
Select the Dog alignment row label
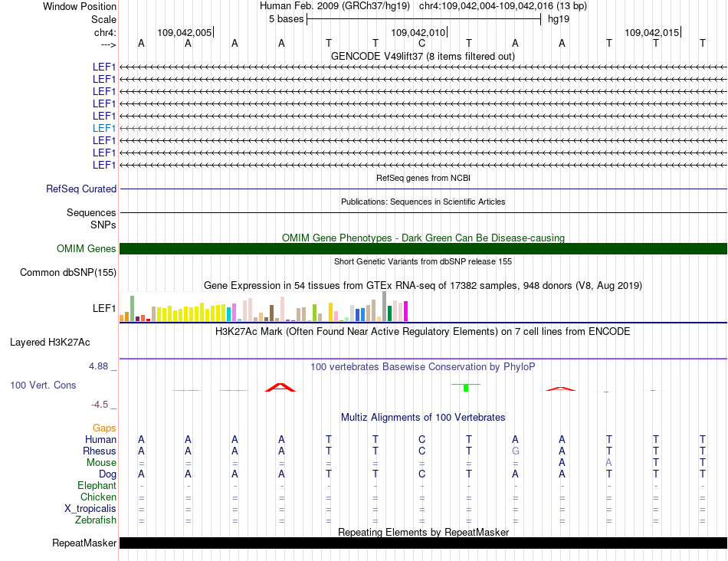108,474
